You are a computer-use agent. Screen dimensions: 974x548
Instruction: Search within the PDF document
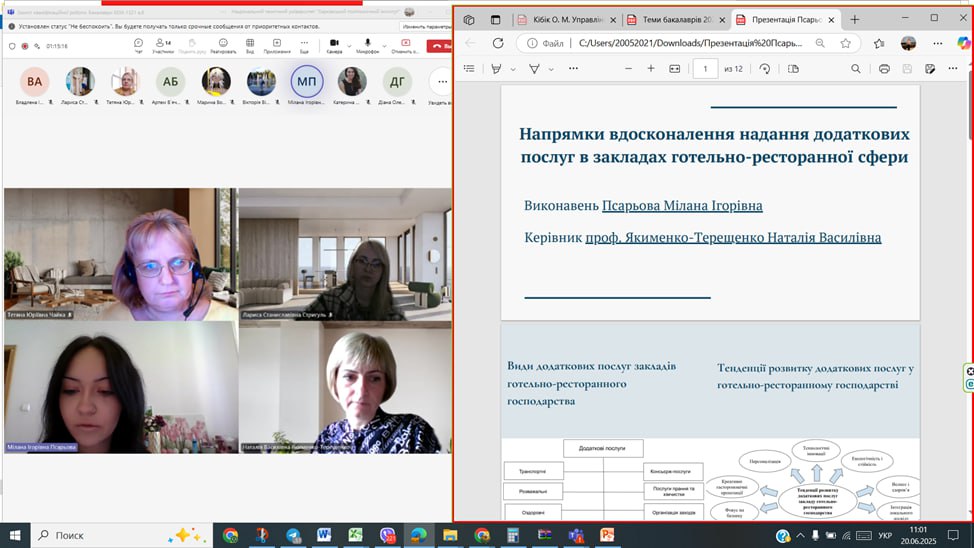[856, 69]
